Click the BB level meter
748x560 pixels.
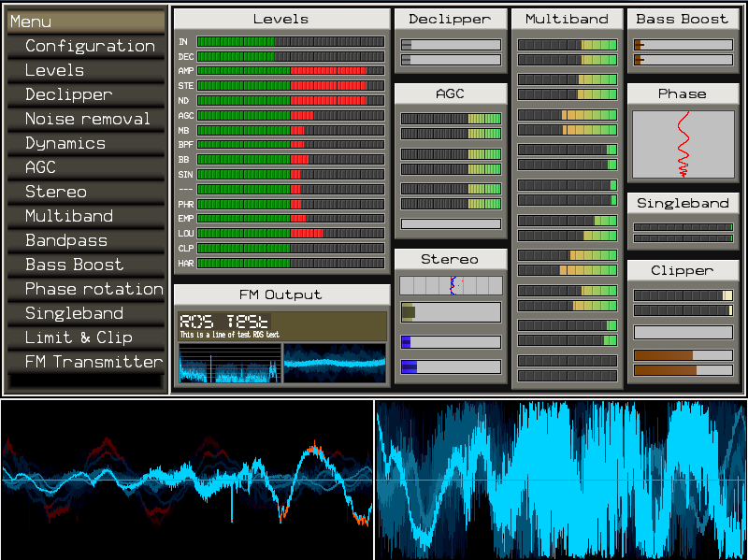click(x=291, y=159)
